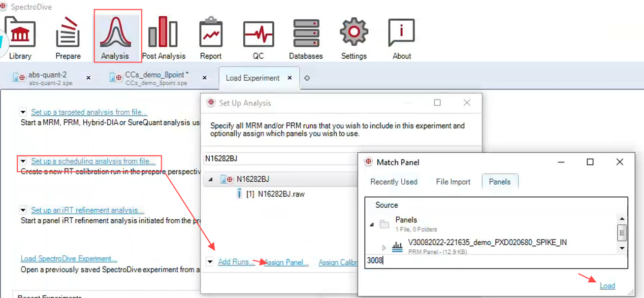
Task: Select the Panels tab in Match Panel
Action: coord(500,182)
